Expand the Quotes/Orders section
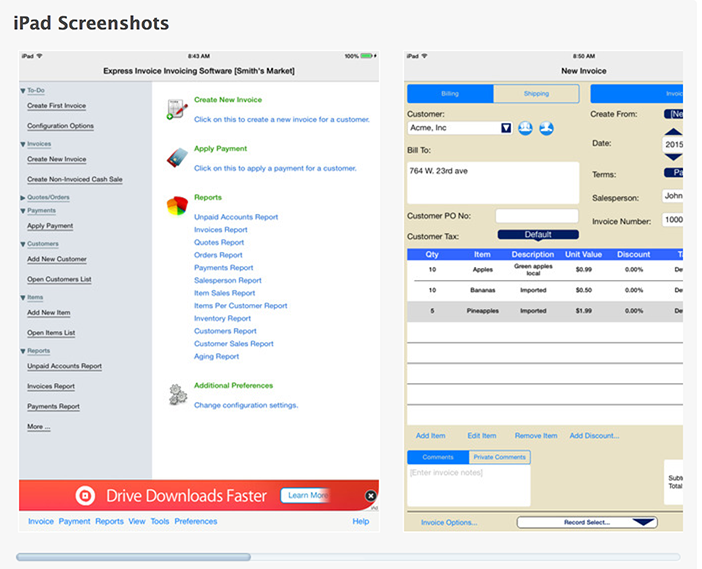This screenshot has height=569, width=702. [x=23, y=197]
